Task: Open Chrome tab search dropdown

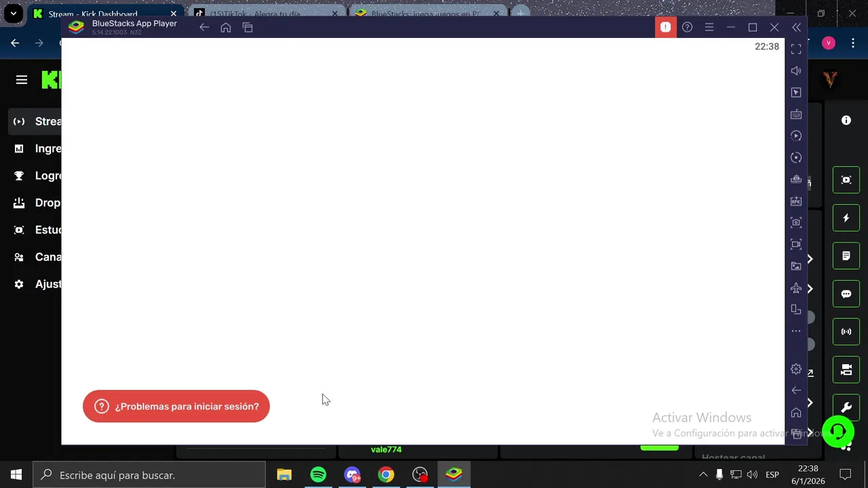Action: [13, 14]
